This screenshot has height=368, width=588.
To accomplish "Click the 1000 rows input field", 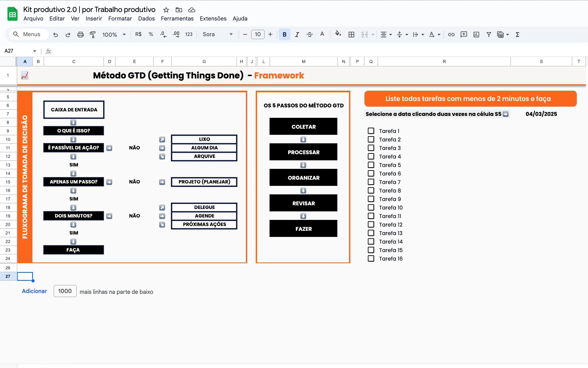I will tap(65, 291).
